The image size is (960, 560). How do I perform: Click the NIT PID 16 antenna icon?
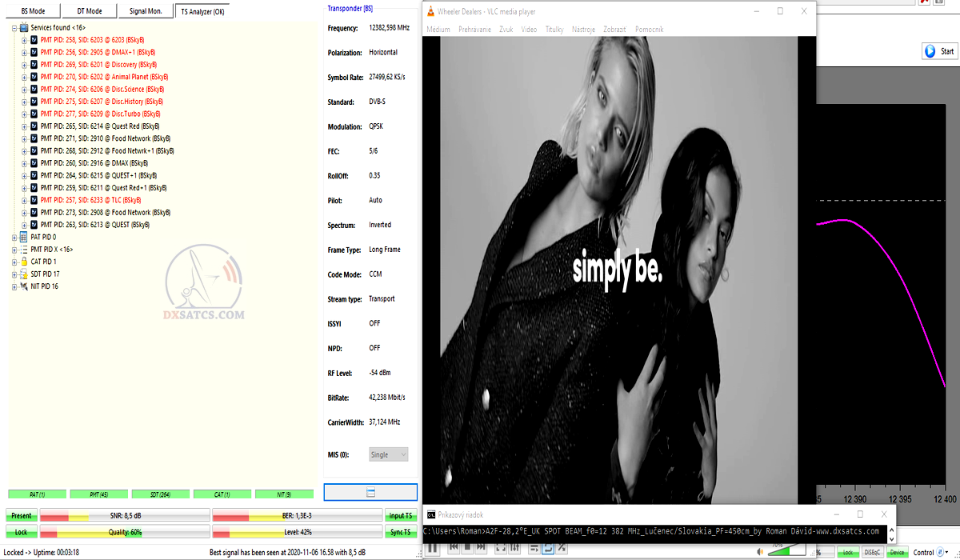point(23,286)
